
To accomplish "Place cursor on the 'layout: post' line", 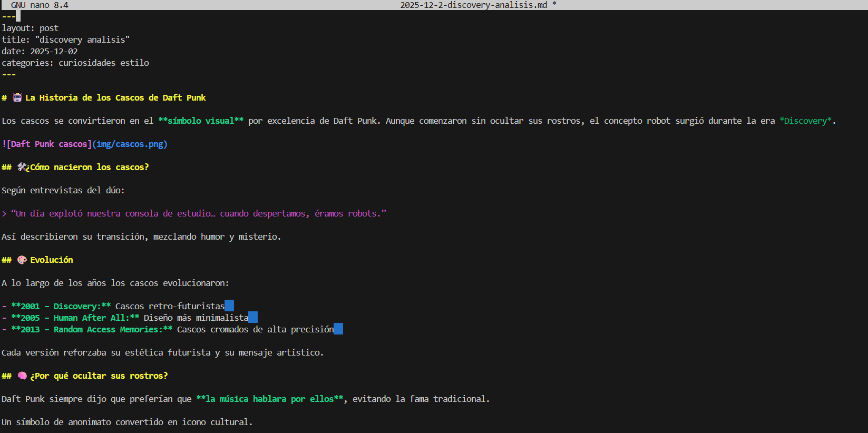I will pyautogui.click(x=30, y=28).
